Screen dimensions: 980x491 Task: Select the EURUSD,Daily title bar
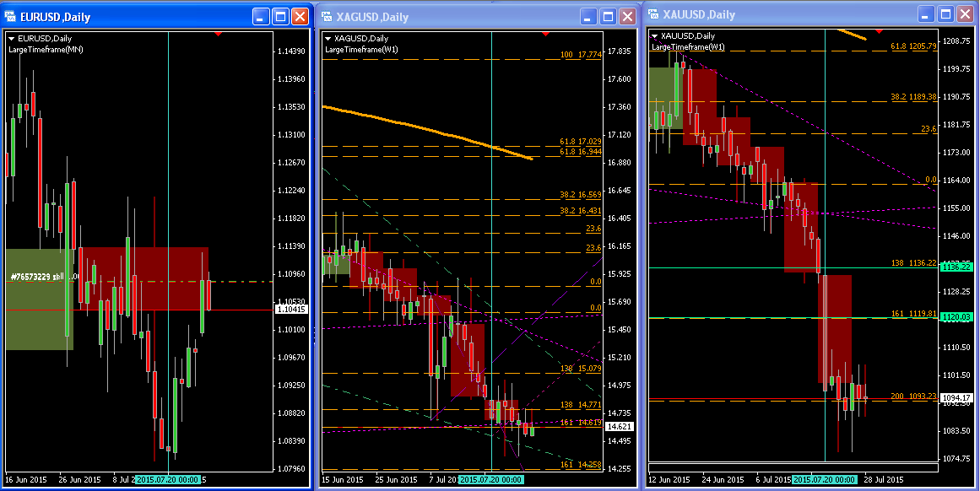127,17
